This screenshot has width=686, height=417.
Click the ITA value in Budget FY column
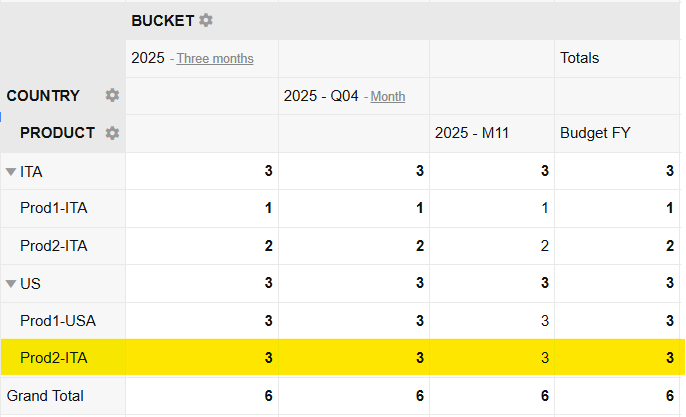point(669,171)
